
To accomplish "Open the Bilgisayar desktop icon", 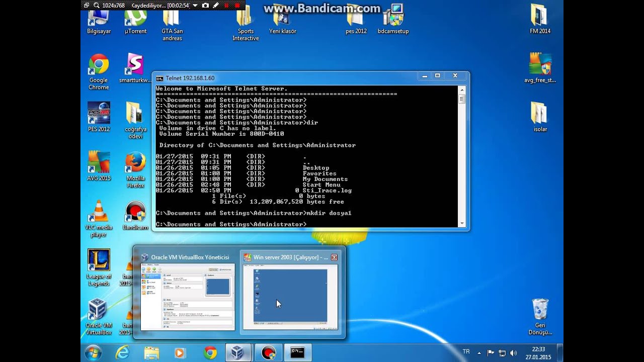I will pyautogui.click(x=99, y=23).
